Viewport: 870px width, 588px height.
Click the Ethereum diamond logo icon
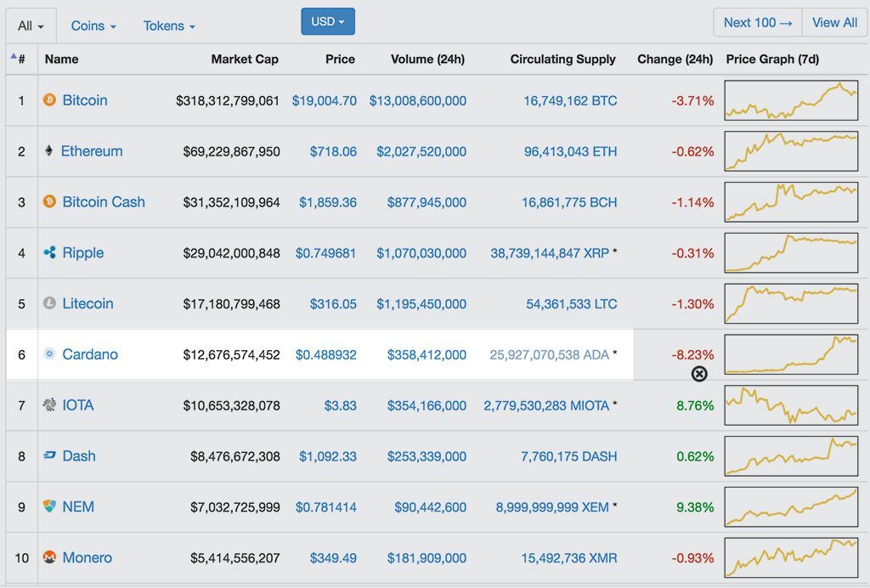[48, 151]
